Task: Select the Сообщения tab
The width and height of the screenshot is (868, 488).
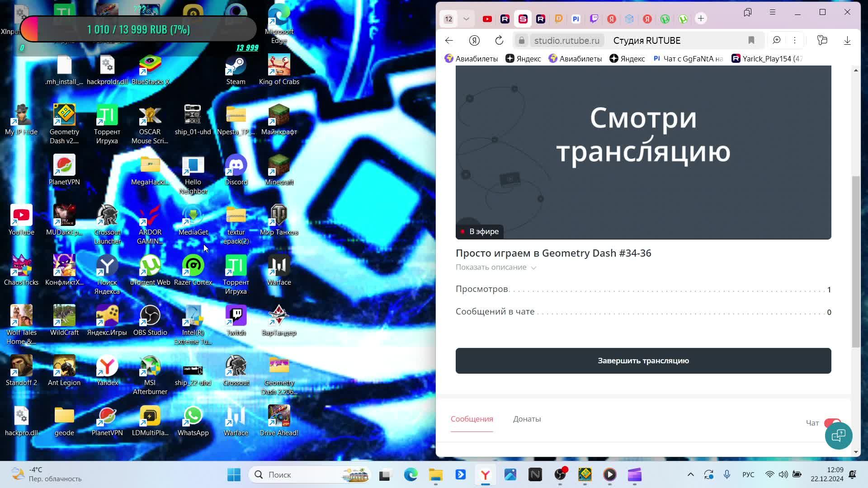Action: [x=472, y=419]
